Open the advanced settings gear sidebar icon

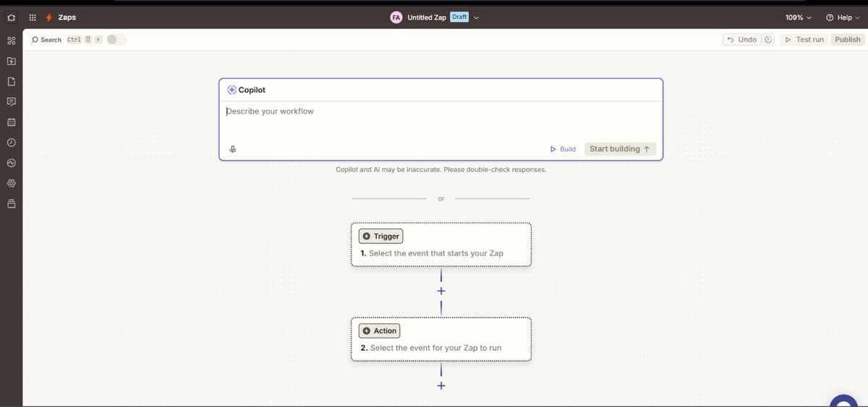click(x=11, y=184)
